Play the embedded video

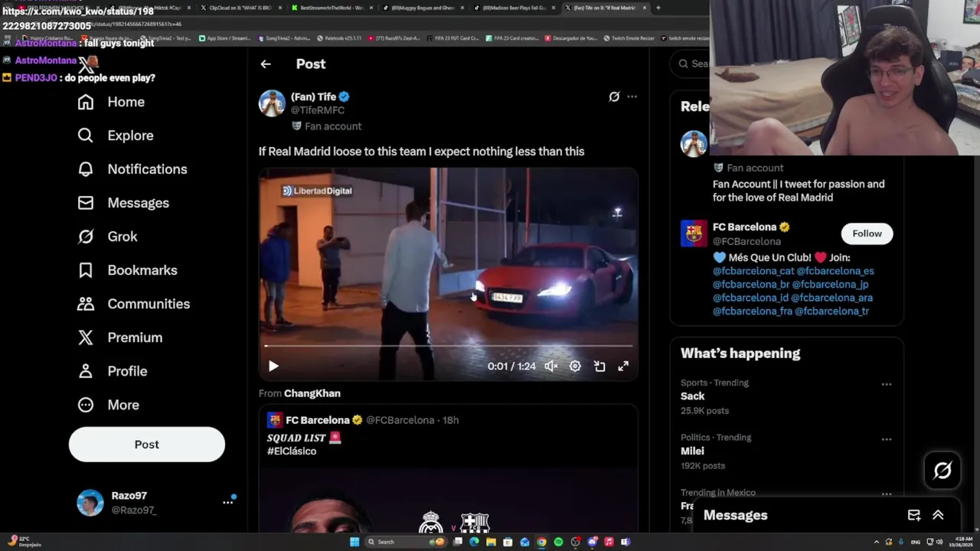[x=273, y=366]
